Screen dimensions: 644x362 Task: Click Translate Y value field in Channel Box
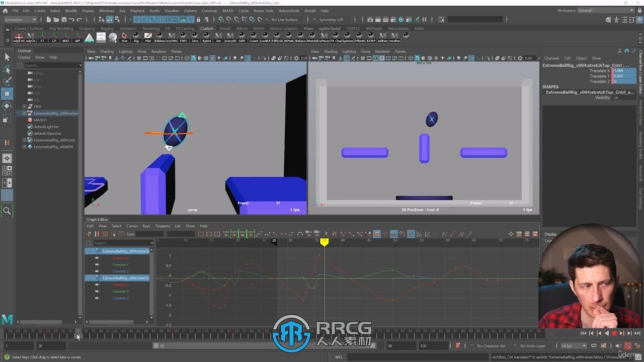624,76
